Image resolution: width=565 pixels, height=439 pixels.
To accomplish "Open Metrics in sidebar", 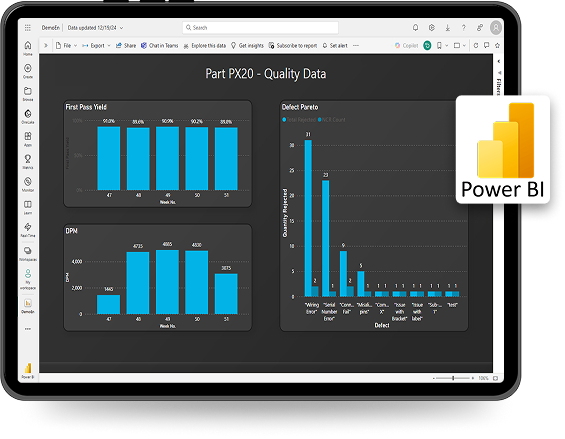I will [28, 161].
